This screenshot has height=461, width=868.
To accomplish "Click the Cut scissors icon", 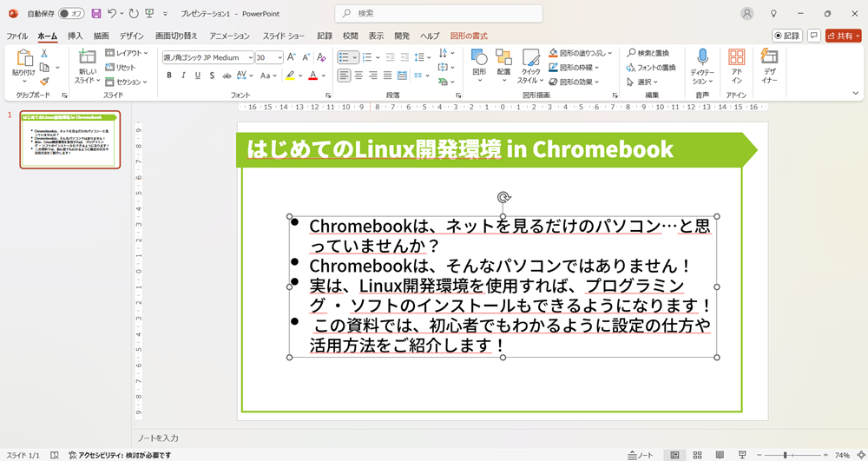I will (x=44, y=54).
